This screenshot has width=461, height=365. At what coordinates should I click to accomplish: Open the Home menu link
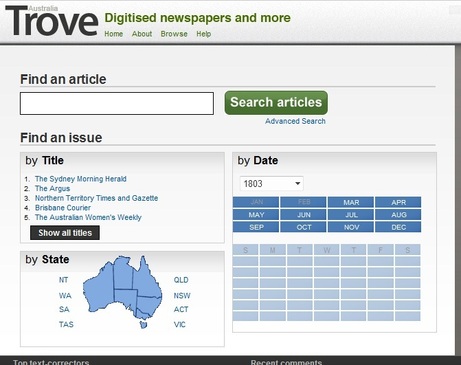[x=114, y=34]
